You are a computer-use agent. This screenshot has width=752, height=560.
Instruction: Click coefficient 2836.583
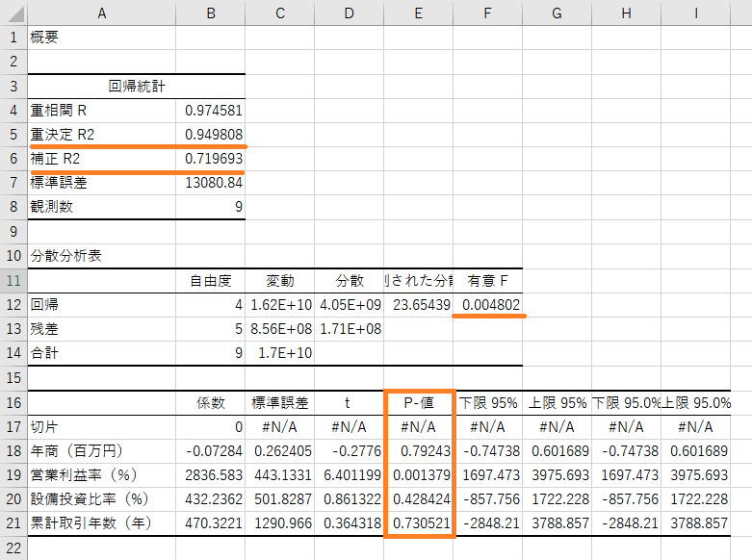[x=214, y=474]
